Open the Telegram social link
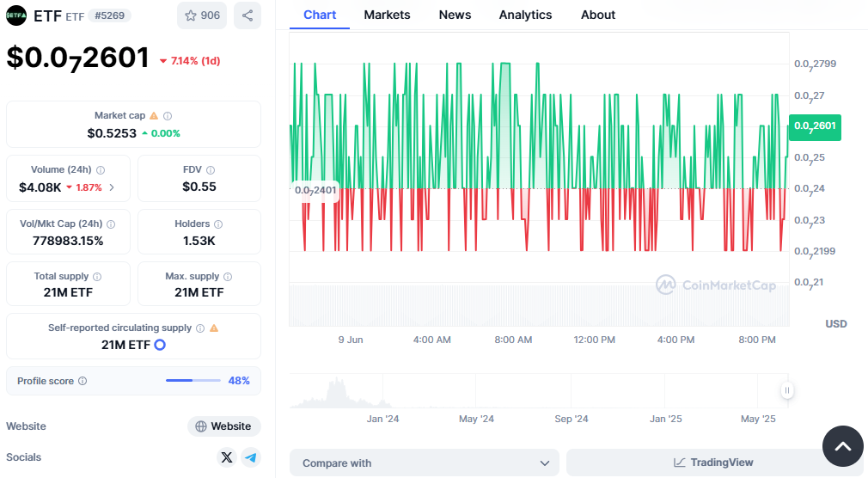 pyautogui.click(x=250, y=457)
